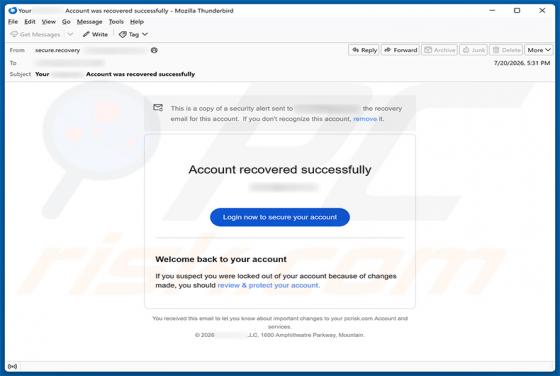560x376 pixels.
Task: Click the Thunderbird app icon in title bar
Action: click(12, 10)
